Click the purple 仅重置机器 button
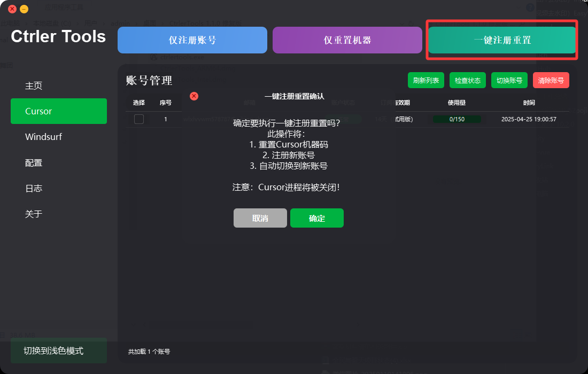 [347, 40]
